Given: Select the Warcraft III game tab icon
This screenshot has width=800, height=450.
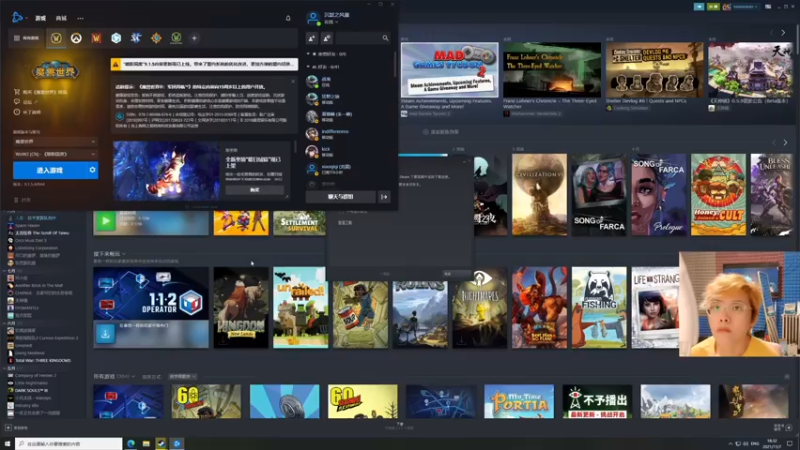Looking at the screenshot, I should tap(96, 38).
